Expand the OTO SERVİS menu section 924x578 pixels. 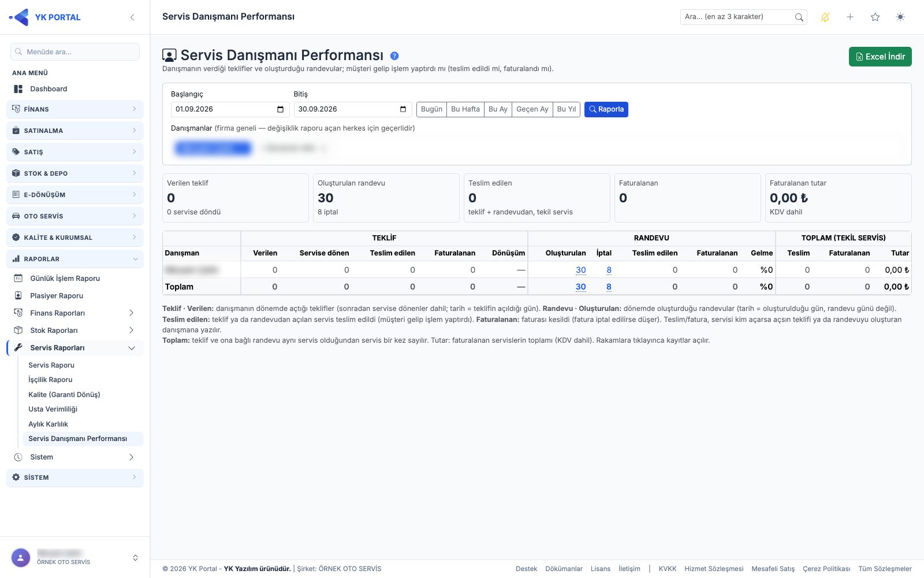[75, 216]
